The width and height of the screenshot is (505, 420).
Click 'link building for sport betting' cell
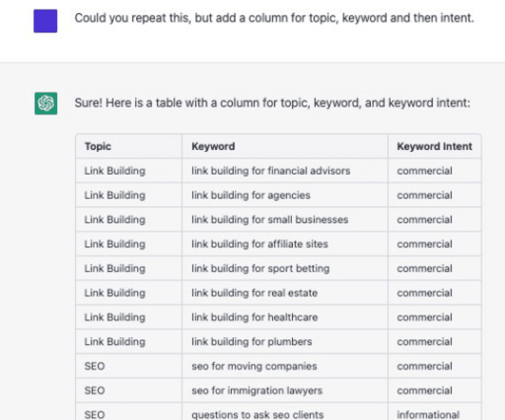285,268
